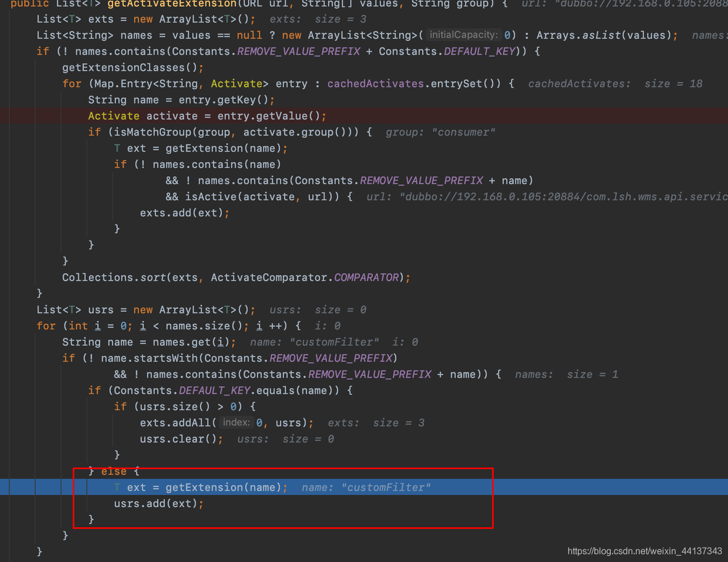
Task: Click the 'i: 0' hint on the for-loop line
Action: tap(328, 326)
